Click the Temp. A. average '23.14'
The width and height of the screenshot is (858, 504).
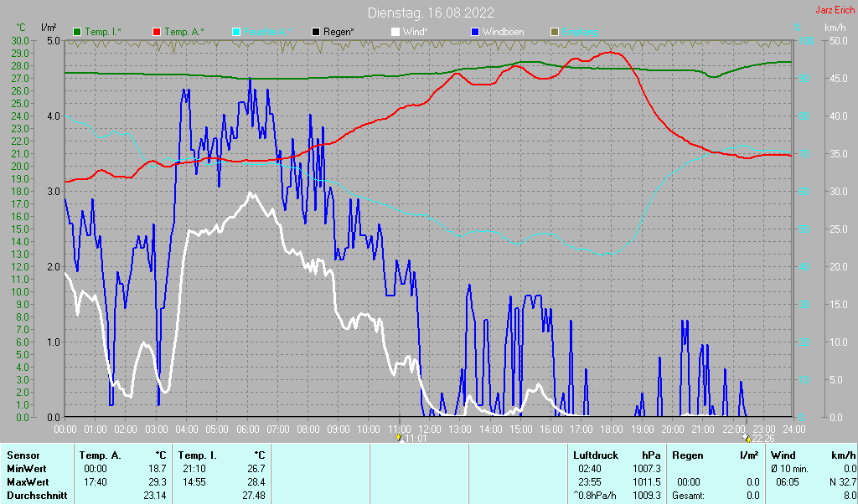pos(155,496)
